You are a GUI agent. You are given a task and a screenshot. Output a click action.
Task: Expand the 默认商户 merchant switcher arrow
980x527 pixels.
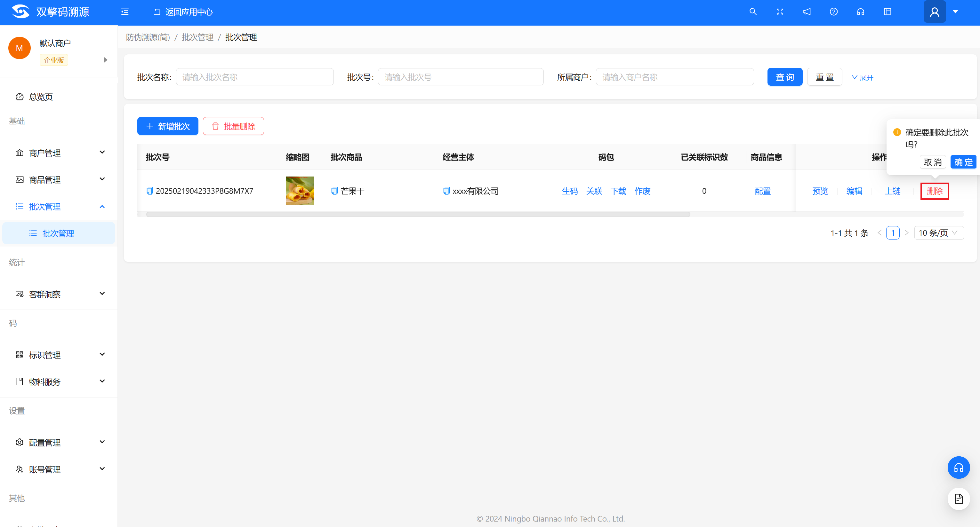coord(105,60)
